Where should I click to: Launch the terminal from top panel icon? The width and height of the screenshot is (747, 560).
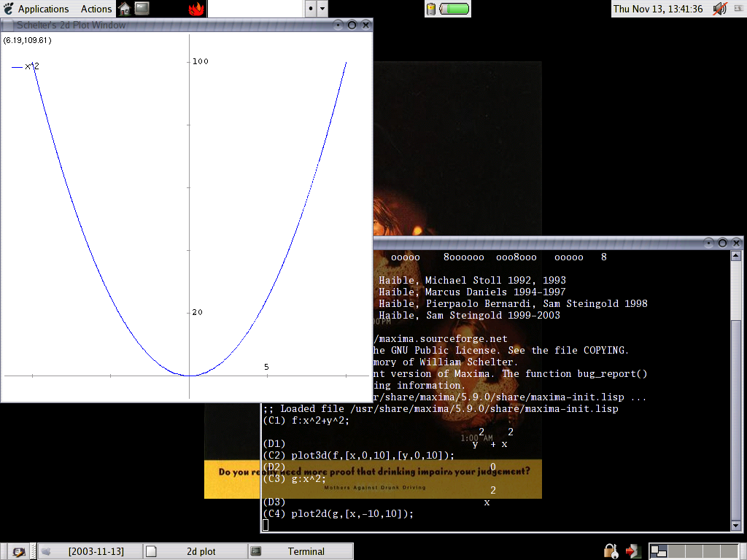[142, 9]
